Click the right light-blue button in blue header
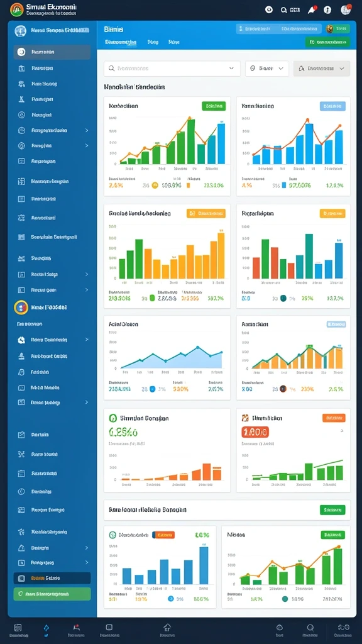Viewport: 362px width, 644px height. pyautogui.click(x=299, y=29)
